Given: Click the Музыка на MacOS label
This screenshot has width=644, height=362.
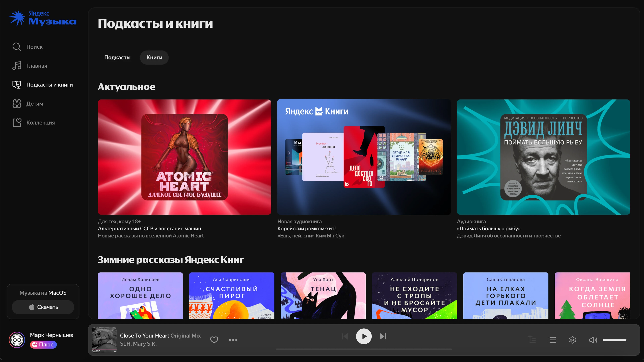Looking at the screenshot, I should (43, 293).
